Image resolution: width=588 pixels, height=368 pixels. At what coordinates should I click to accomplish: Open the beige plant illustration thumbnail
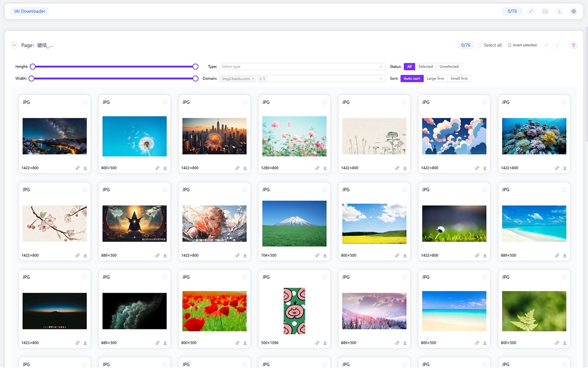(x=374, y=136)
